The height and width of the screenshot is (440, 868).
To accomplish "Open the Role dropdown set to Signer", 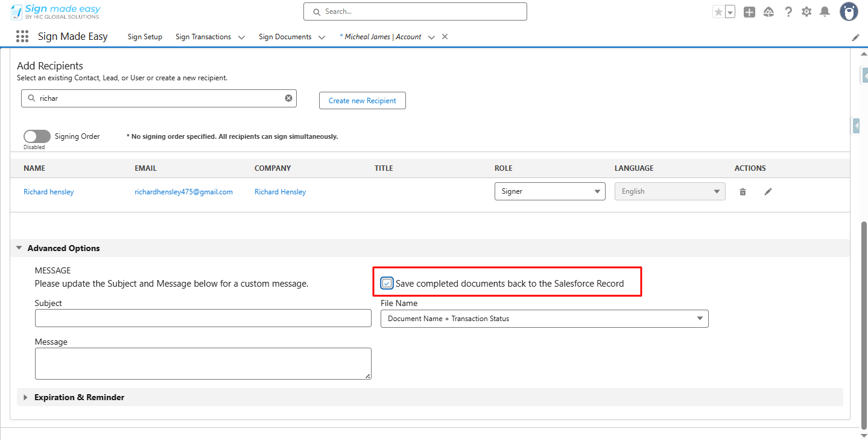I will pyautogui.click(x=550, y=191).
